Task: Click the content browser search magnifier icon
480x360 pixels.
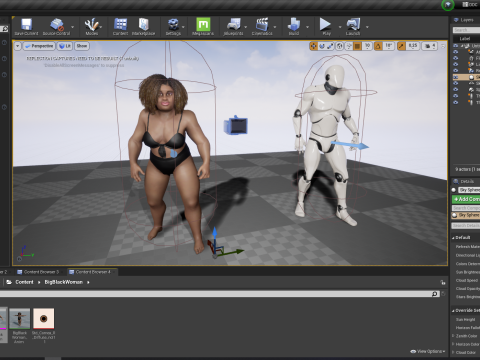Action: click(x=435, y=294)
